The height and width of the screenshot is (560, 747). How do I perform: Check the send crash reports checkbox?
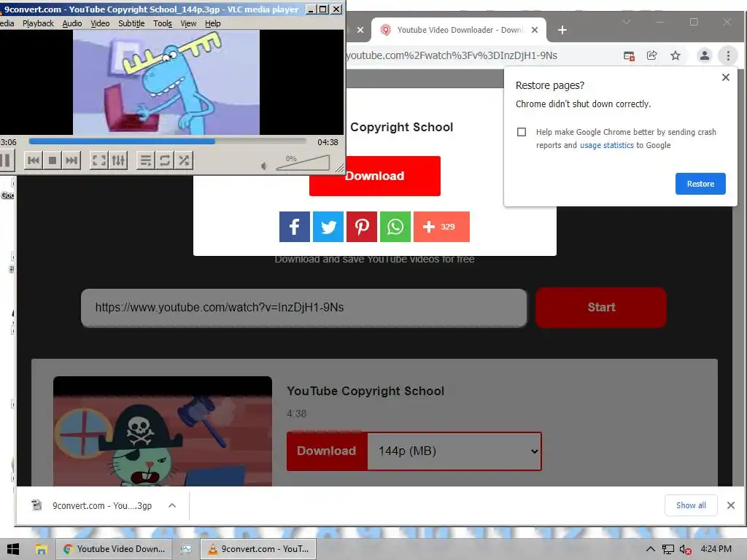(x=522, y=132)
